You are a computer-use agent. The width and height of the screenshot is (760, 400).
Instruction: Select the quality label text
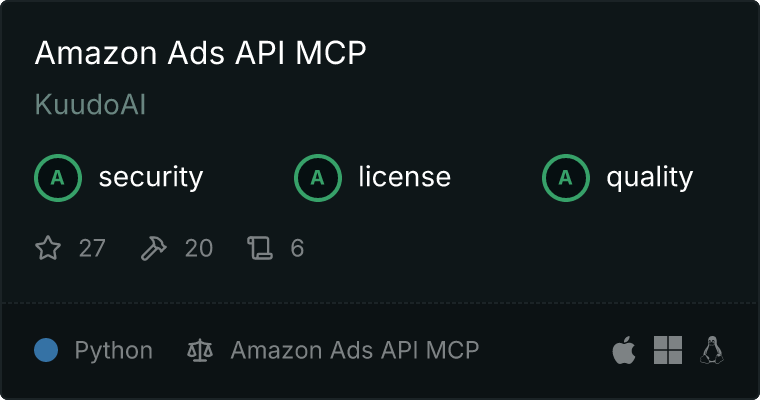pos(649,178)
